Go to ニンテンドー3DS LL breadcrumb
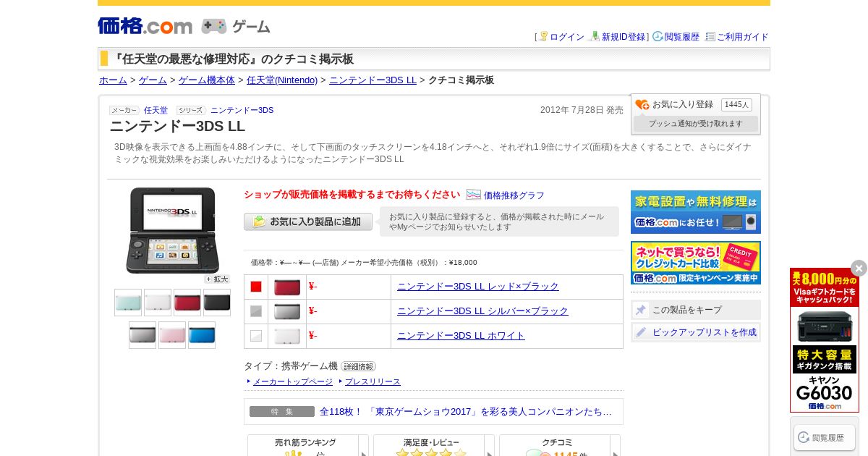868x456 pixels. point(373,80)
